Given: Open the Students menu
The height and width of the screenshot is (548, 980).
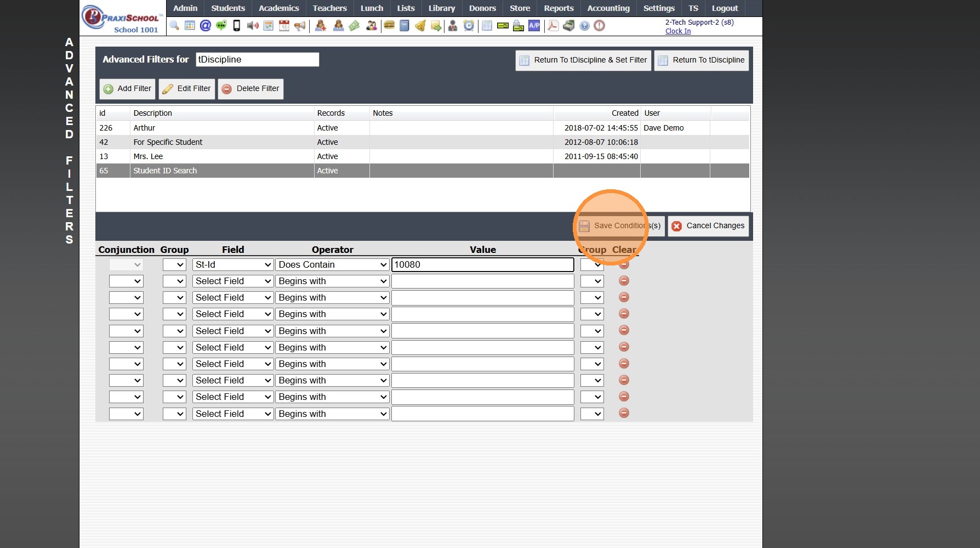Looking at the screenshot, I should pyautogui.click(x=228, y=8).
